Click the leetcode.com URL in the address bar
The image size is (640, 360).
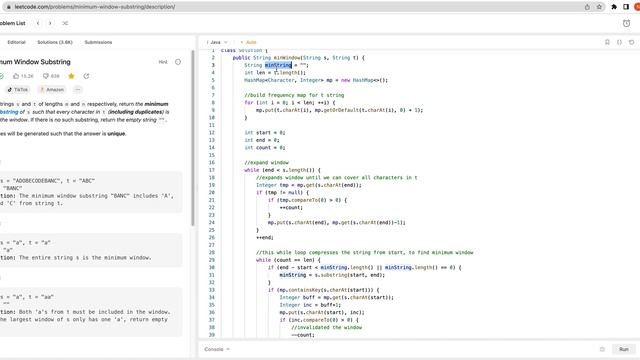click(x=95, y=7)
